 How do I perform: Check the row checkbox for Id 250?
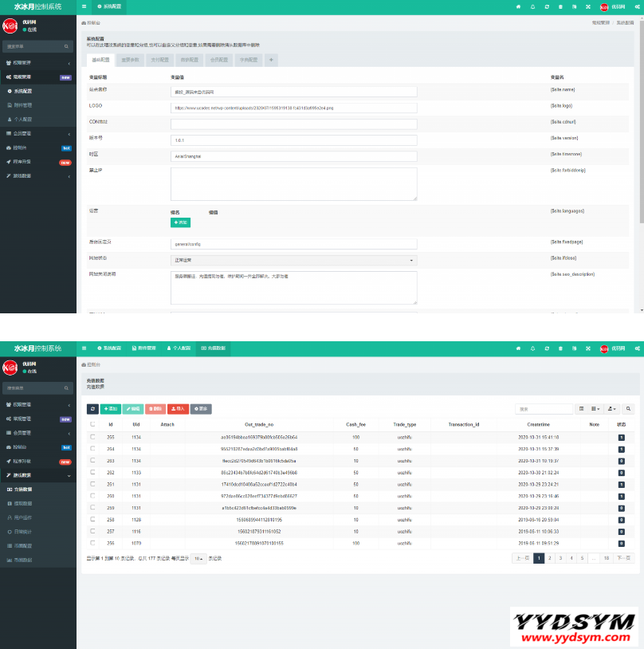(93, 497)
